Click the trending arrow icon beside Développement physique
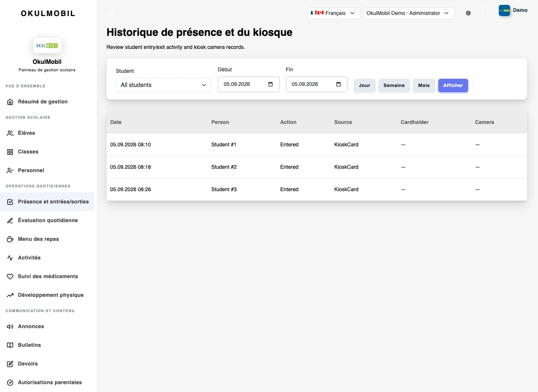The width and height of the screenshot is (538, 392). 10,295
